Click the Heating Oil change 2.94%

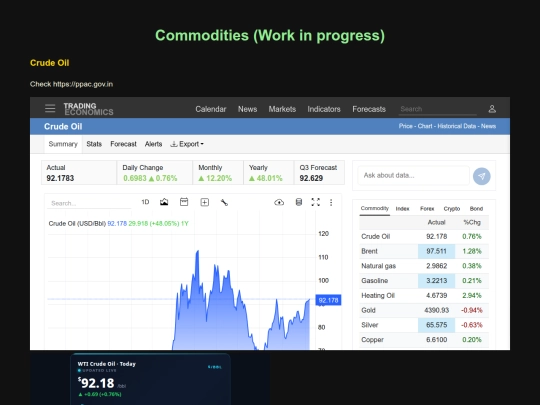tap(472, 295)
